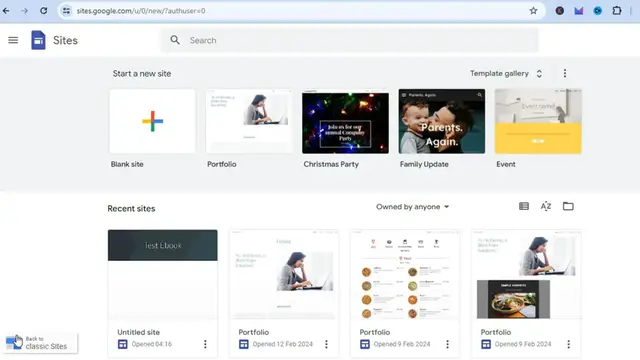This screenshot has width=640, height=360.
Task: Click the Christmas Party label
Action: [331, 164]
